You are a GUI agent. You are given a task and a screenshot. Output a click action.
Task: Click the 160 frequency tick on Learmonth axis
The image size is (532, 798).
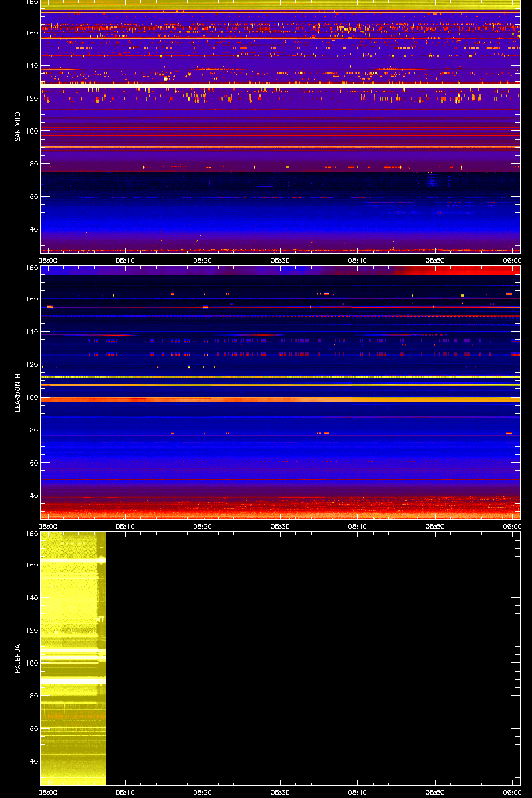[x=32, y=299]
